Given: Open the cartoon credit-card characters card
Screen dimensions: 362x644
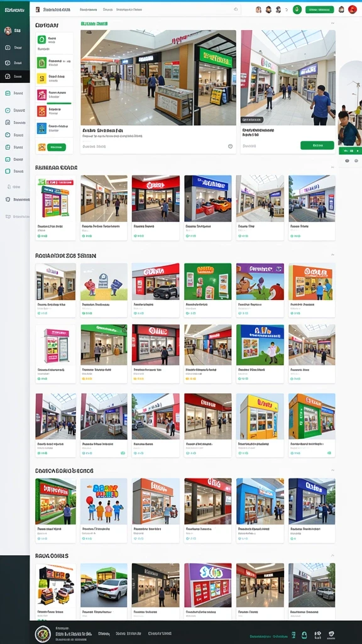Looking at the screenshot, I should point(104,290).
